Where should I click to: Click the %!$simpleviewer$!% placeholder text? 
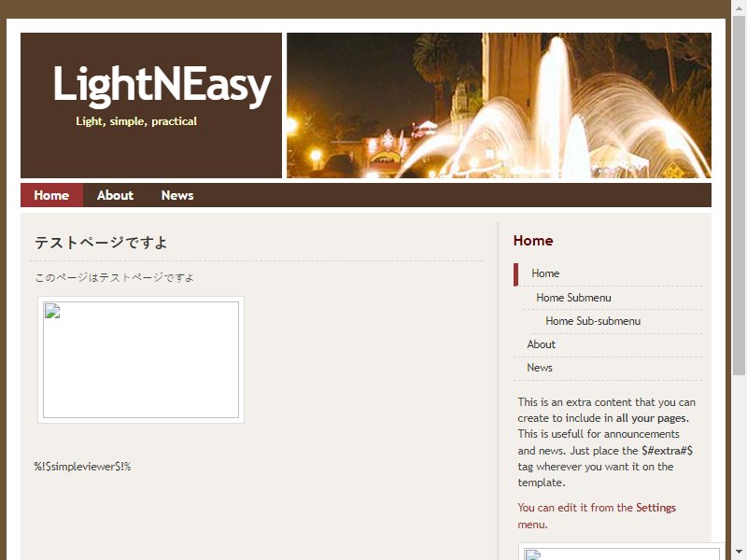(82, 466)
